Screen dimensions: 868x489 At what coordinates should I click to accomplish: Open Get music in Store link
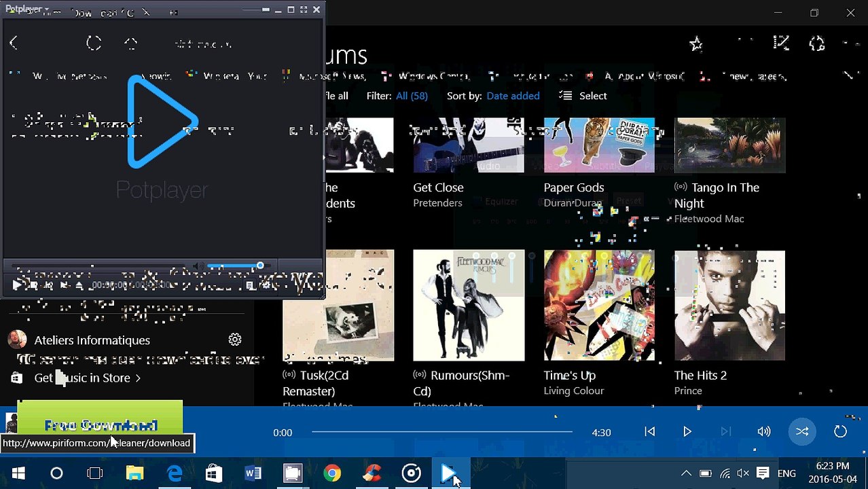point(88,378)
